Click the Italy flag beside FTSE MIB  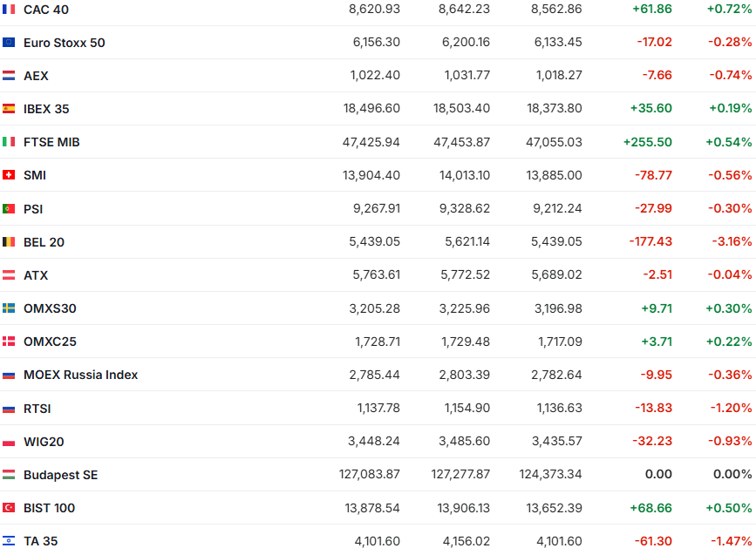click(9, 142)
